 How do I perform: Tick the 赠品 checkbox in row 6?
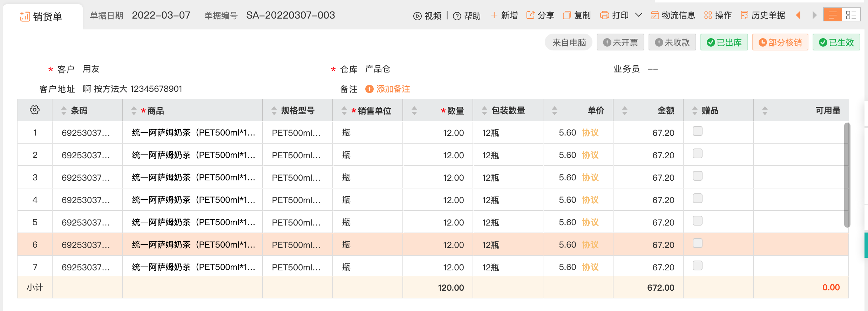point(698,243)
